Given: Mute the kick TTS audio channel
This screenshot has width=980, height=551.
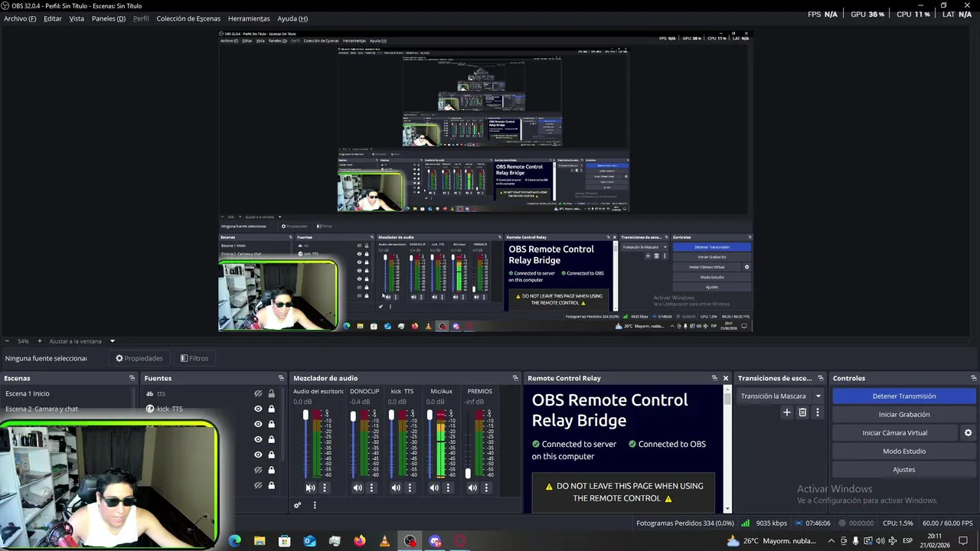Looking at the screenshot, I should click(396, 487).
